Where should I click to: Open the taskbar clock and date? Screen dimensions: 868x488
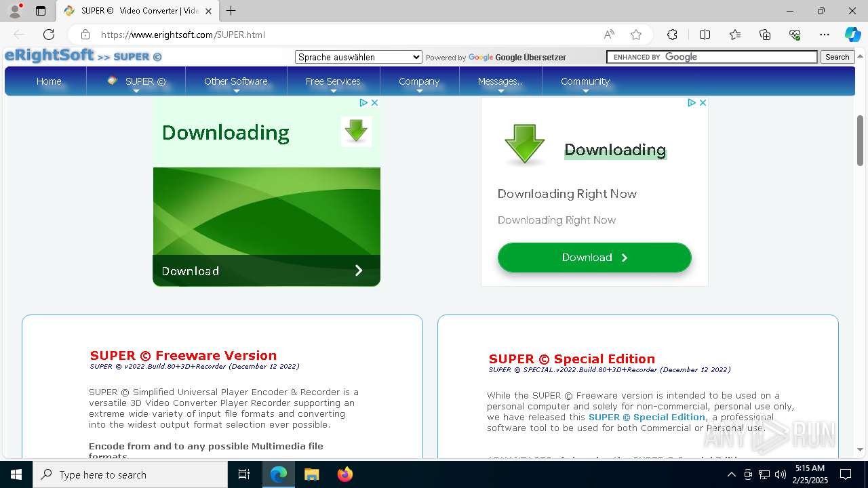click(810, 474)
